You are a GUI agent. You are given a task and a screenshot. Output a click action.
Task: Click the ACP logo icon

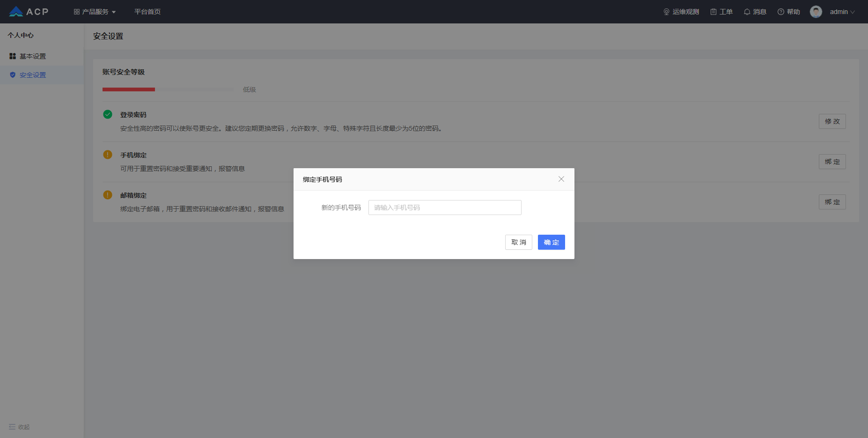(x=16, y=12)
